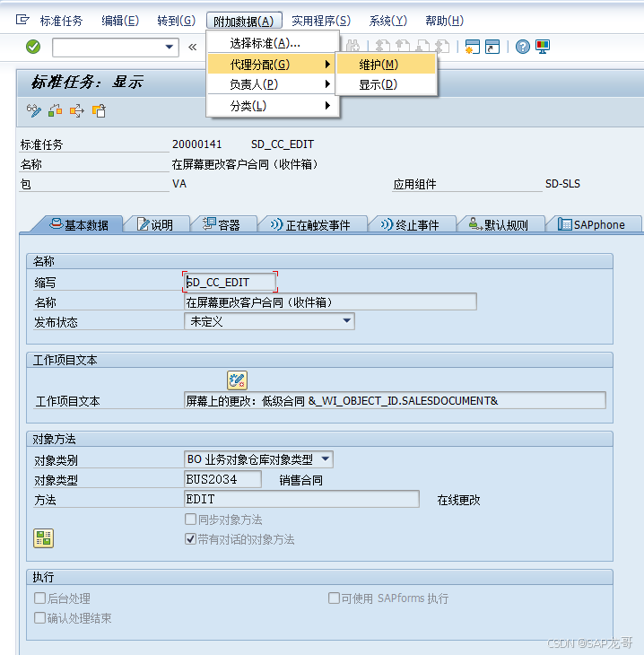Viewport: 644px width, 655px height.
Task: Toggle the 同步对象方法 checkbox
Action: (x=190, y=520)
